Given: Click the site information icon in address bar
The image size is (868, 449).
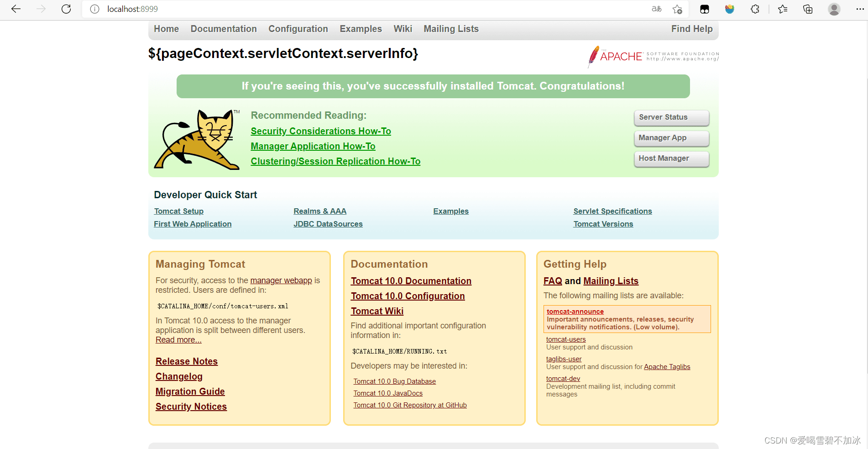Looking at the screenshot, I should (x=94, y=9).
